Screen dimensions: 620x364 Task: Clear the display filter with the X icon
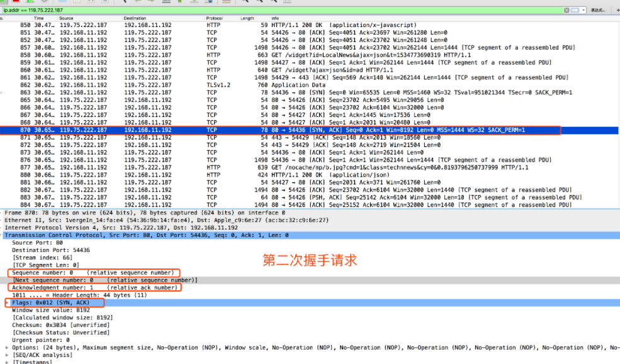[x=566, y=10]
